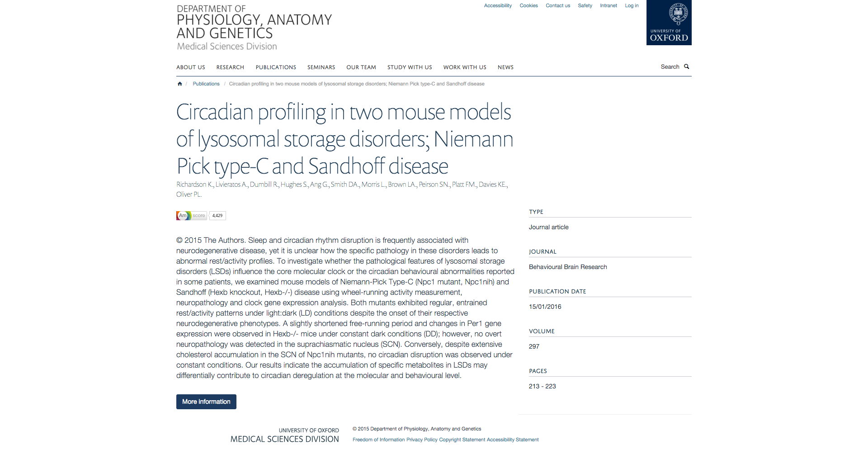The image size is (868, 454).
Task: Click the Log in link
Action: click(x=632, y=6)
